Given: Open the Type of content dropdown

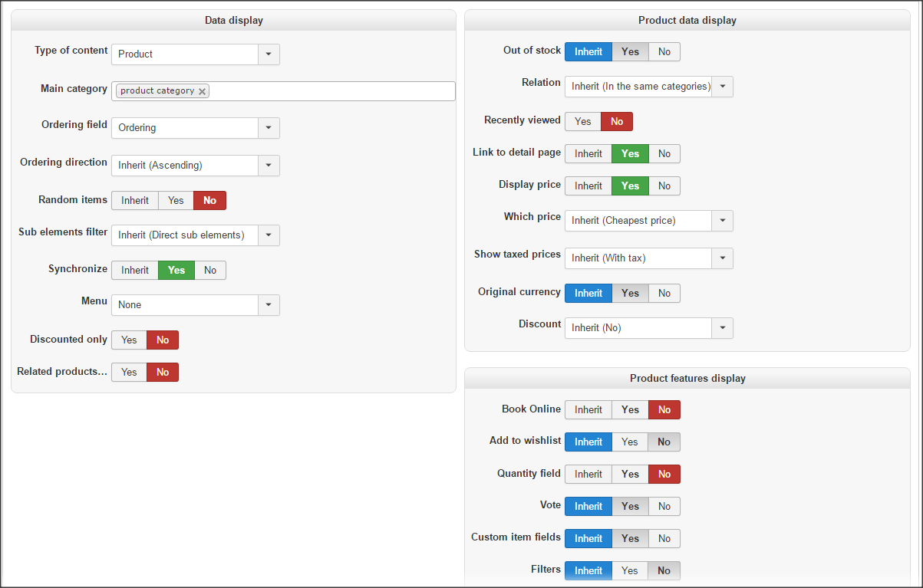Looking at the screenshot, I should point(269,54).
